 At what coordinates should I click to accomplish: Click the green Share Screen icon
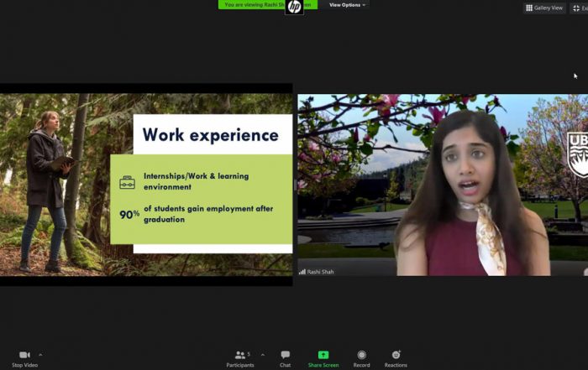(323, 355)
